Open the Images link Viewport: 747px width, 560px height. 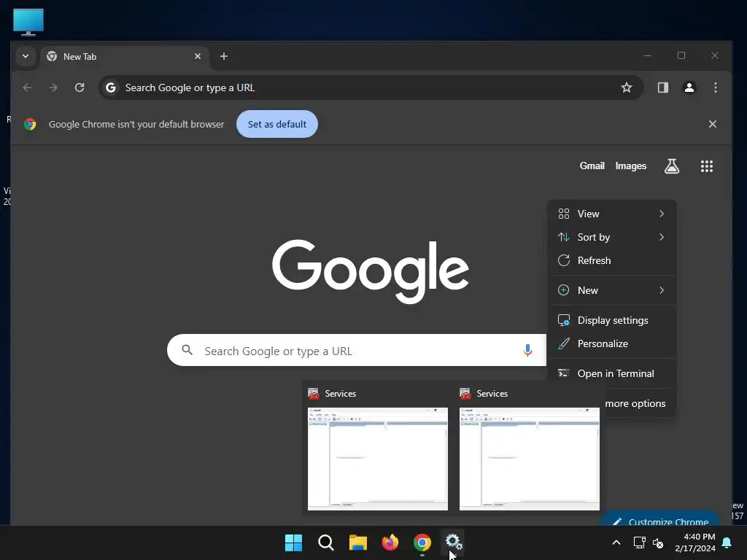pos(631,166)
